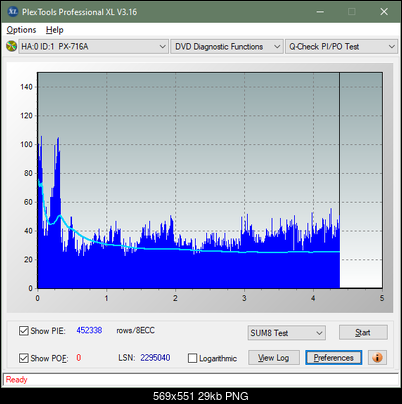Click the Start button
The image size is (402, 404).
pyautogui.click(x=363, y=332)
